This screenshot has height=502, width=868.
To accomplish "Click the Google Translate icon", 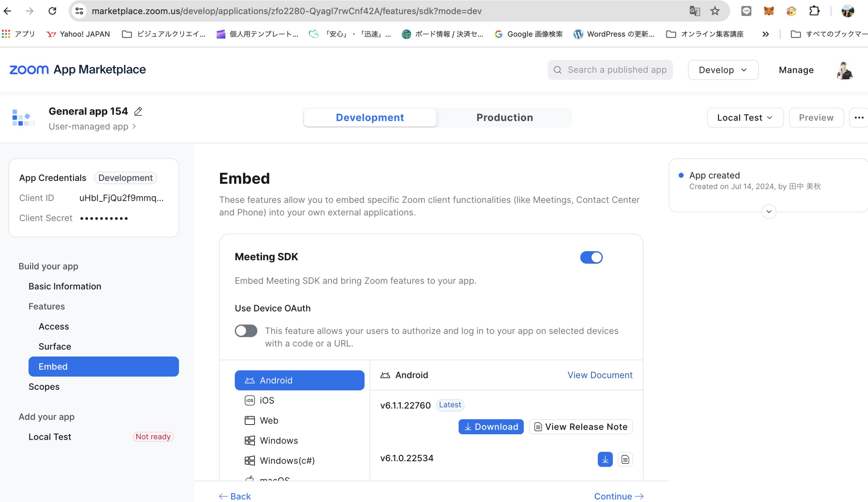I will pyautogui.click(x=694, y=11).
